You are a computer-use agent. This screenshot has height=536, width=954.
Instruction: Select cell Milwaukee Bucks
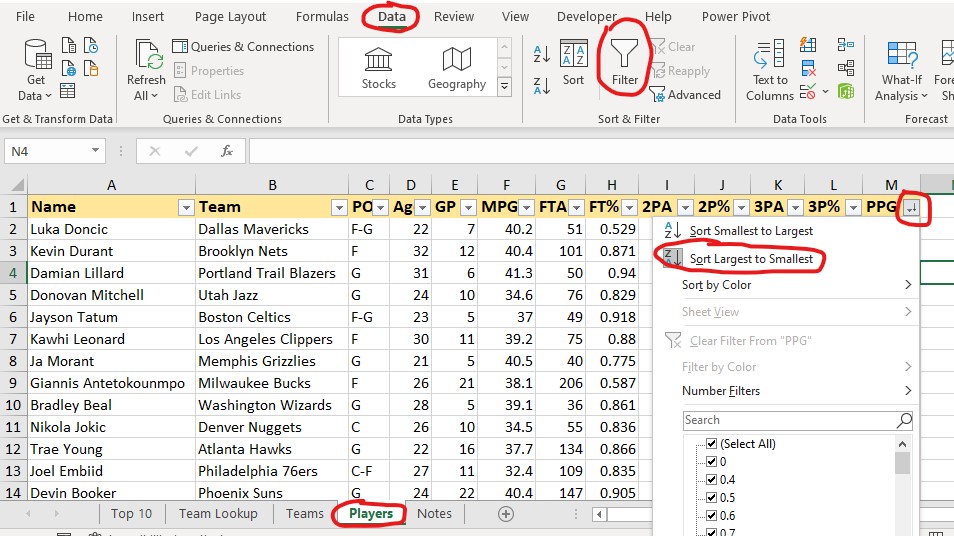(272, 383)
